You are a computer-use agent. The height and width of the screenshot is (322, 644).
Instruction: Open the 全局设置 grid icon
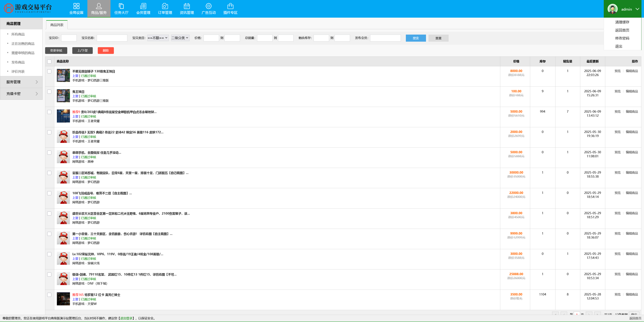point(76,6)
